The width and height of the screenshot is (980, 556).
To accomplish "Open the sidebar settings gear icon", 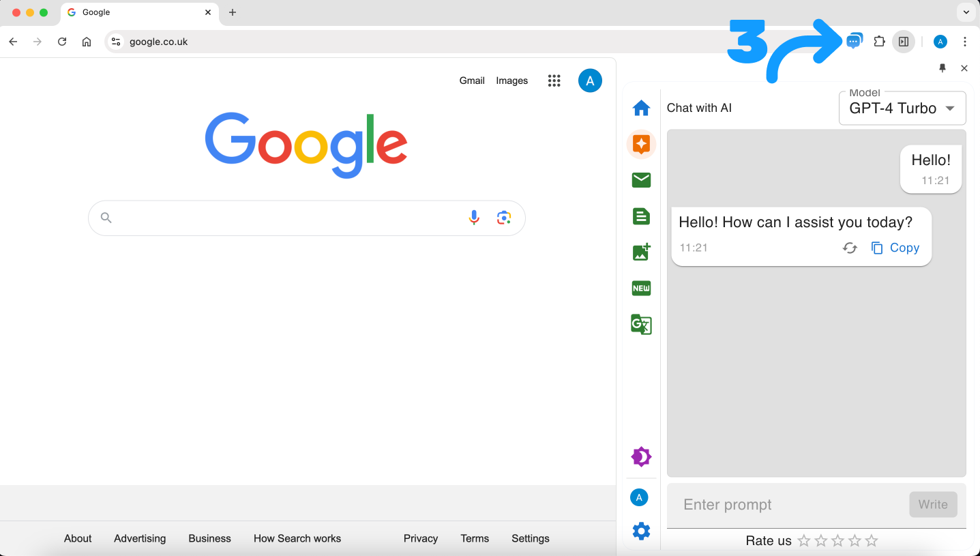I will (641, 531).
